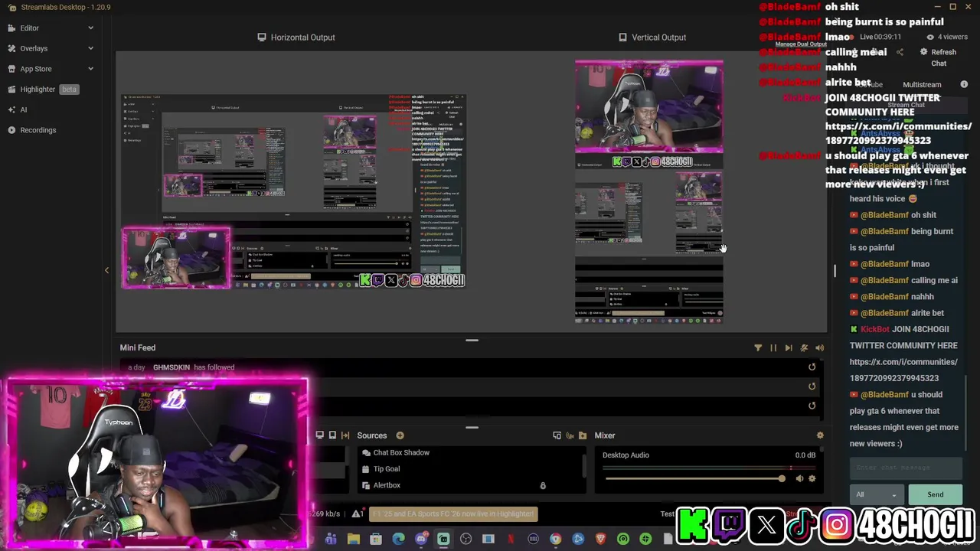The width and height of the screenshot is (980, 551).
Task: Open the Highlighter EA Sports announcement banner
Action: 453,514
